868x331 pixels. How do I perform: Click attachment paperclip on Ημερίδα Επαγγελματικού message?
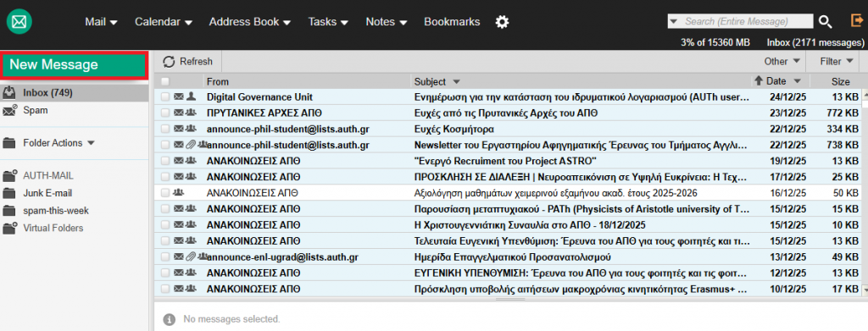pos(192,257)
